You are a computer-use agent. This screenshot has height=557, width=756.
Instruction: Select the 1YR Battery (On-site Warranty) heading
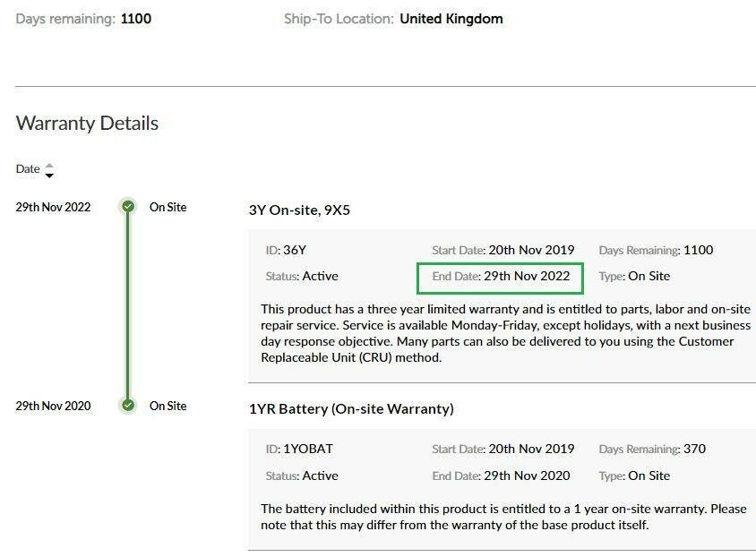point(351,409)
